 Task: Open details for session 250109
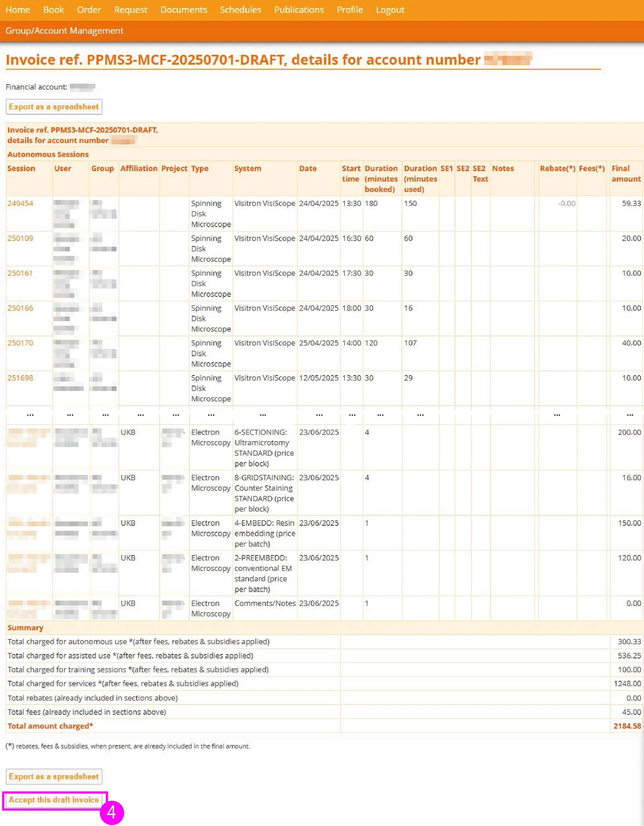tap(20, 238)
